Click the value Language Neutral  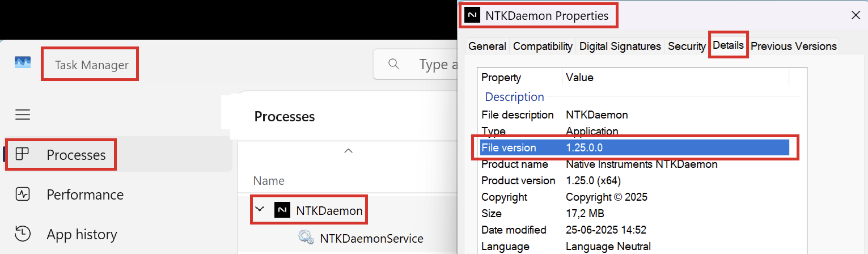click(608, 246)
